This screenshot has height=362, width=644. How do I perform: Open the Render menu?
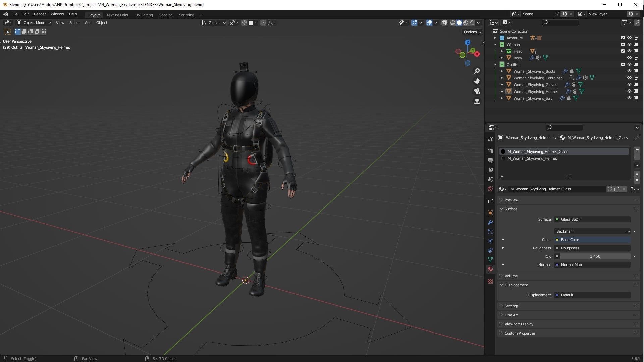(40, 14)
